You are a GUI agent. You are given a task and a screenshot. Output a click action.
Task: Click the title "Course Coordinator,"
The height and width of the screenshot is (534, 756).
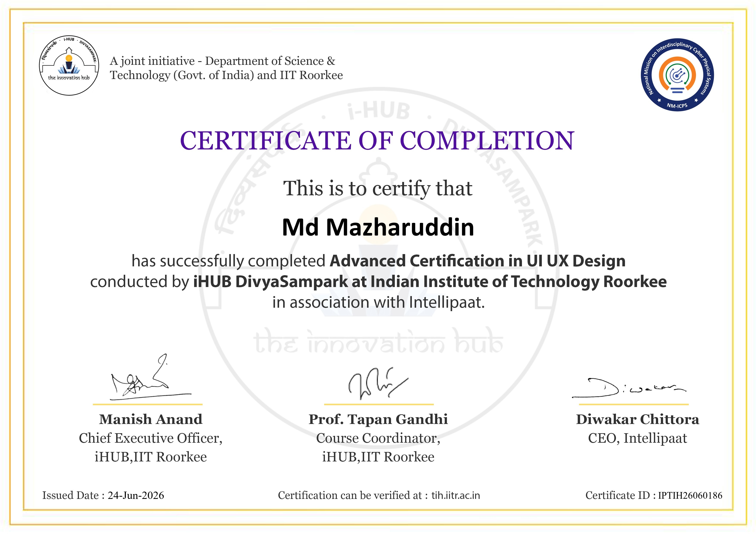378,438
